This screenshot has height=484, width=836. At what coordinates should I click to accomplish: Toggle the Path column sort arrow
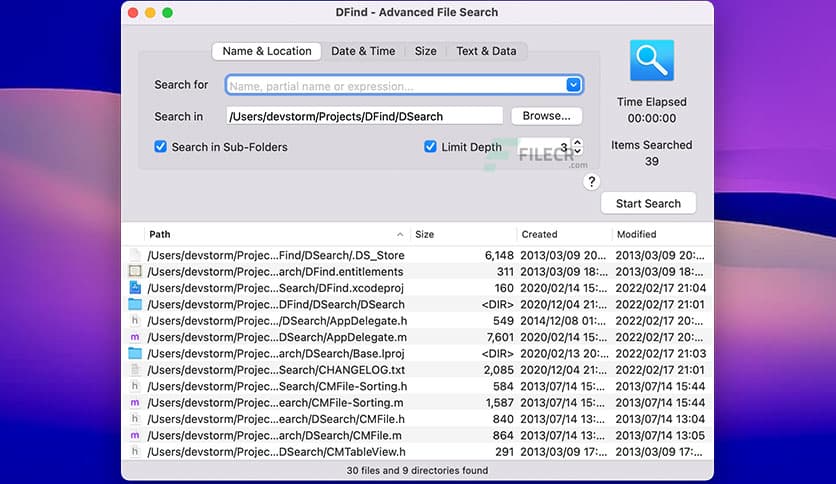[400, 235]
